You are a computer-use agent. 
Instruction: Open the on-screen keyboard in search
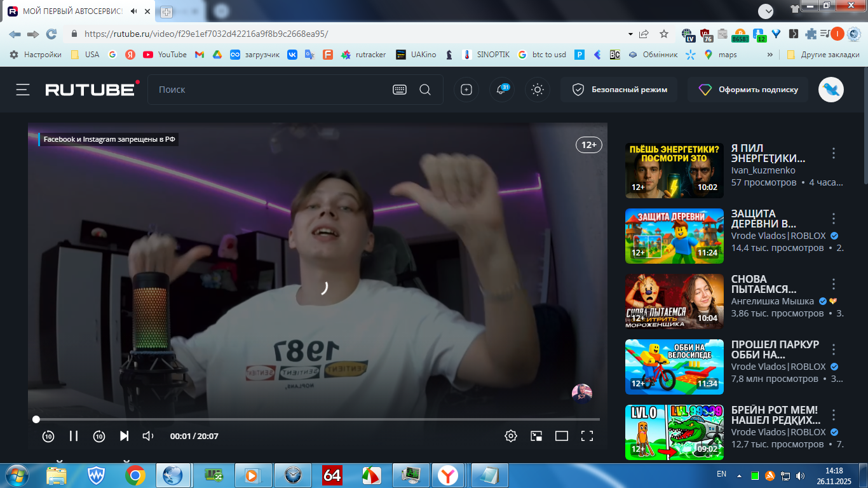click(400, 90)
